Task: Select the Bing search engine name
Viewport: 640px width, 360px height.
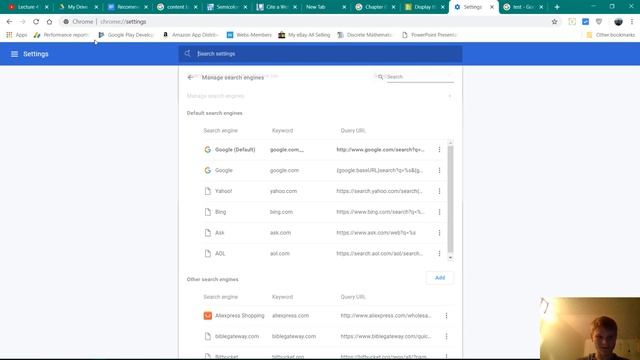Action: [220, 212]
